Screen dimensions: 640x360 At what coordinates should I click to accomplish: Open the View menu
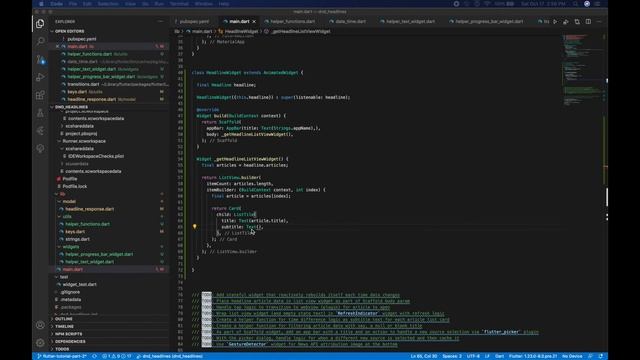point(130,4)
